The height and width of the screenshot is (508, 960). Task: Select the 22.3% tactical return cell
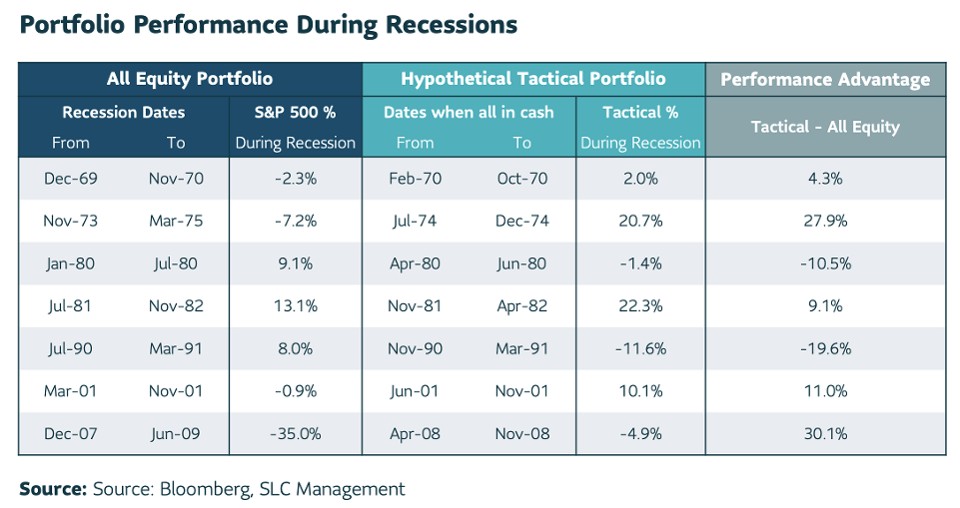640,306
